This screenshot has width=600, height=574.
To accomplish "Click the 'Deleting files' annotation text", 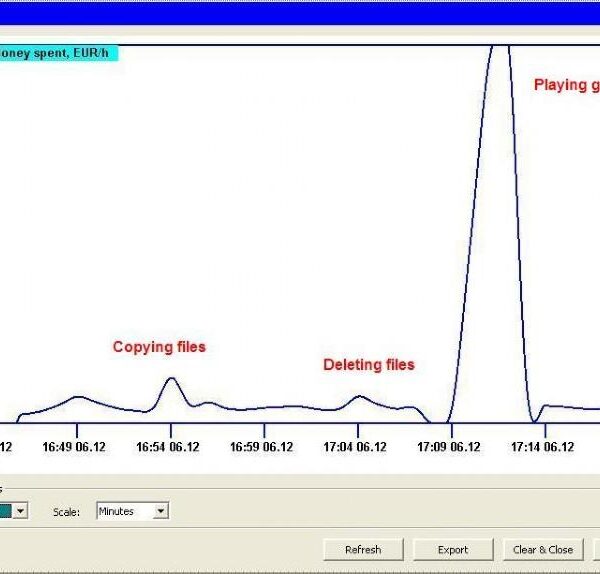I will [x=368, y=365].
